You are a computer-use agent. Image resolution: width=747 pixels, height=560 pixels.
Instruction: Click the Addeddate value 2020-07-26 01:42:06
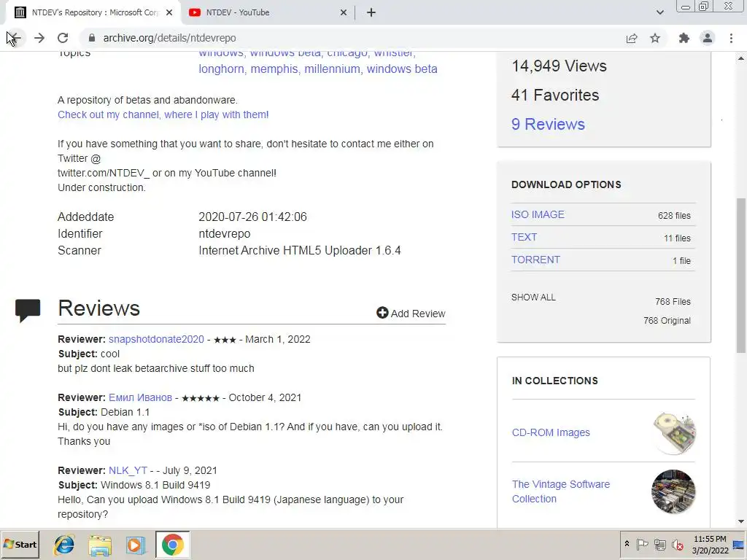coord(252,217)
